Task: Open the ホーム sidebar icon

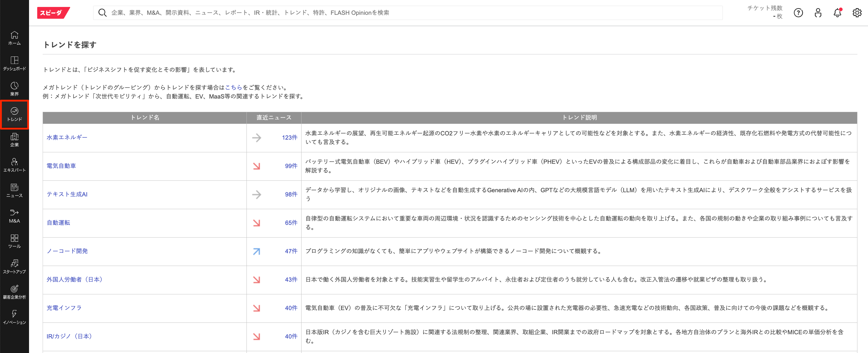Action: [15, 38]
